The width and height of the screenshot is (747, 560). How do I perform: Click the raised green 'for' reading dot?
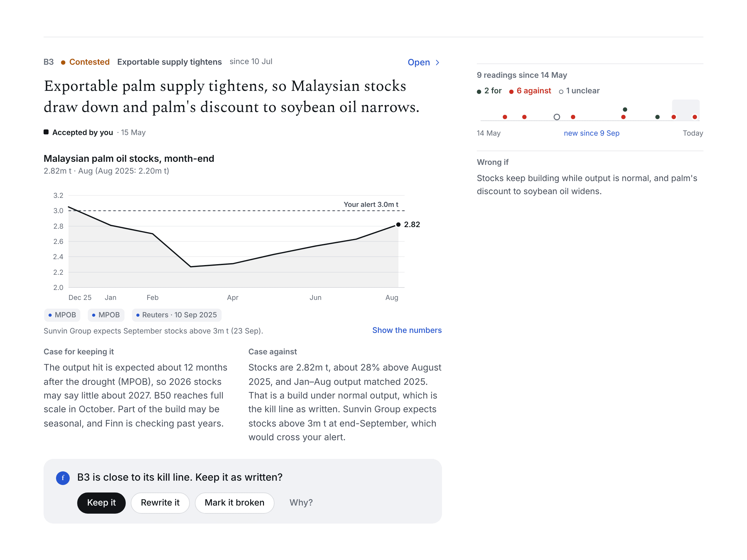click(625, 110)
